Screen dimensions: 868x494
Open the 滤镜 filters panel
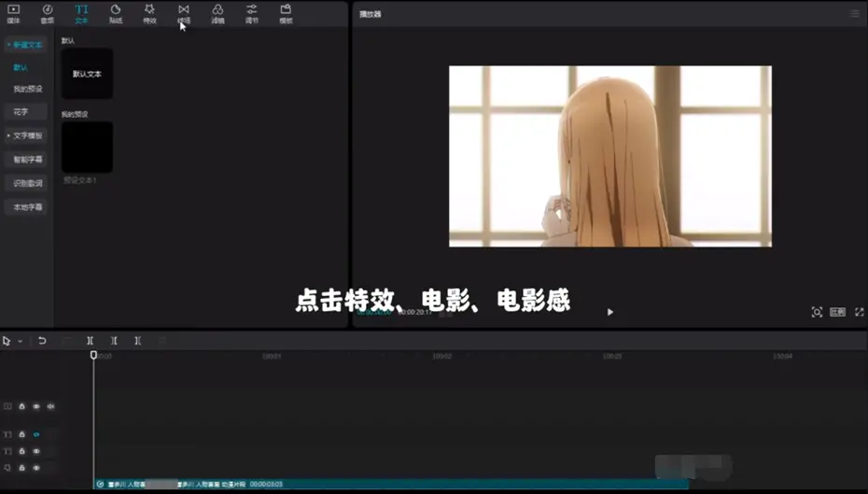217,14
